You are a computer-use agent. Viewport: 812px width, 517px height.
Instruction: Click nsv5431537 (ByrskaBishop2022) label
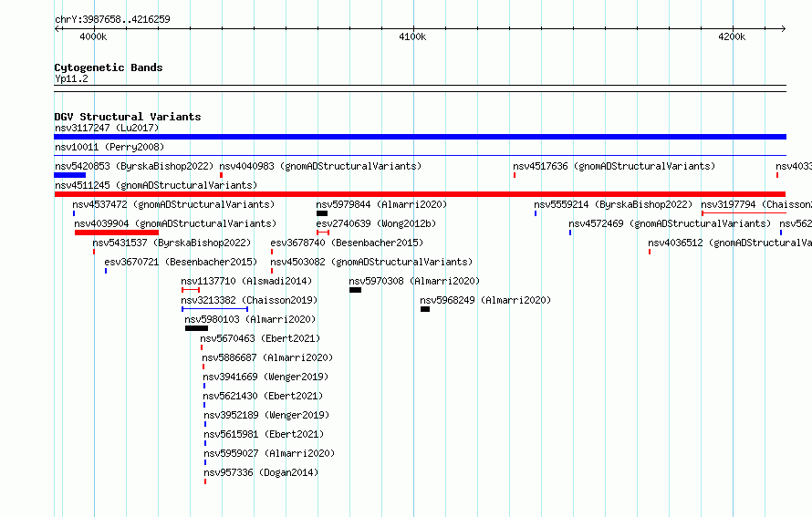(172, 243)
